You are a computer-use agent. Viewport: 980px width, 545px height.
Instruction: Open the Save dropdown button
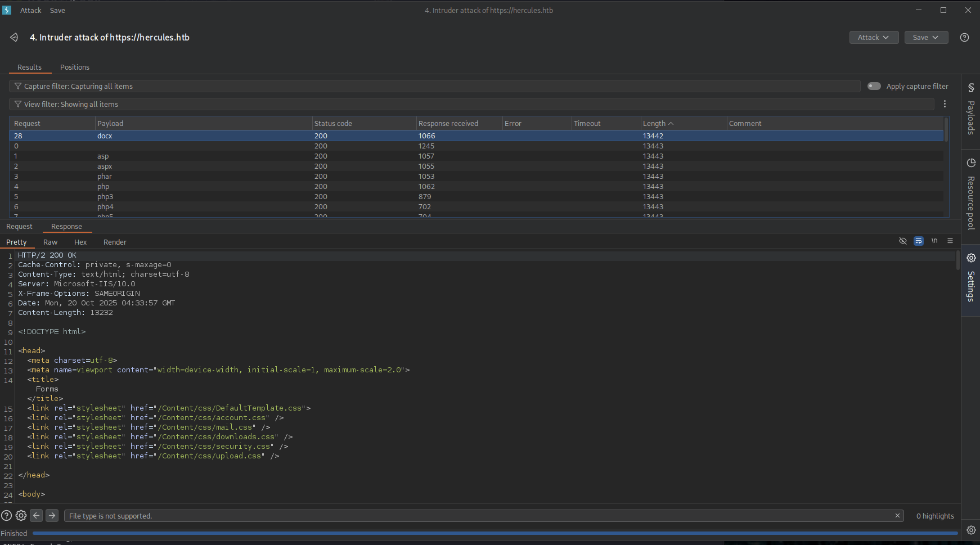coord(926,37)
